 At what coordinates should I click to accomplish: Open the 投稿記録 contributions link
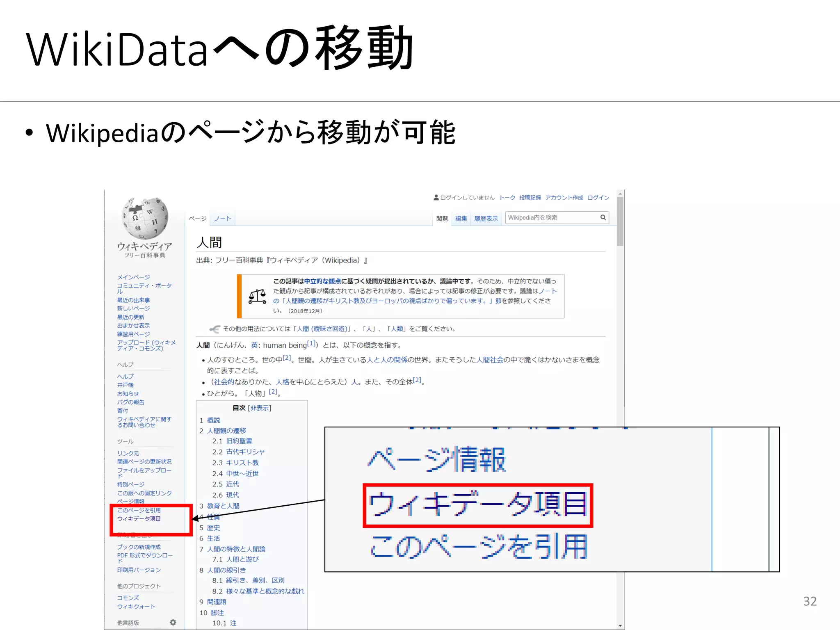pyautogui.click(x=530, y=198)
